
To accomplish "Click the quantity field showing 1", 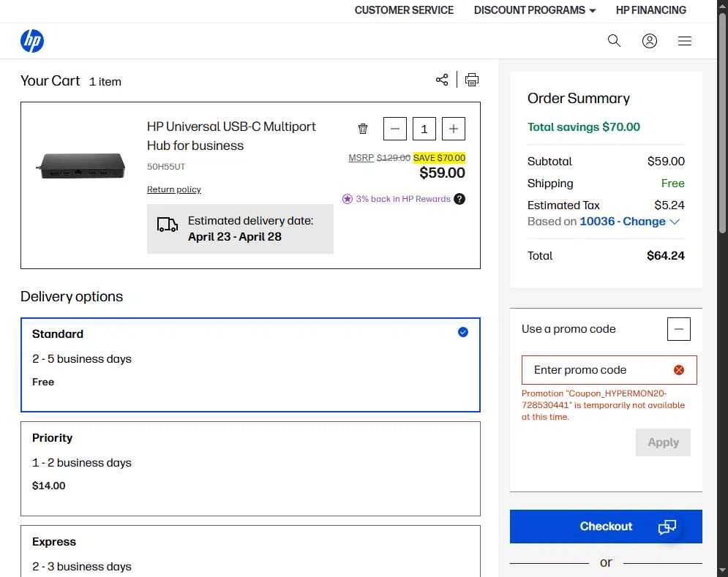I will click(424, 129).
